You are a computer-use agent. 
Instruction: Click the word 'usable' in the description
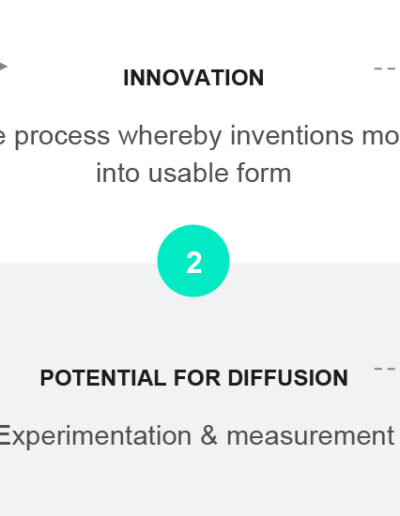coord(188,173)
